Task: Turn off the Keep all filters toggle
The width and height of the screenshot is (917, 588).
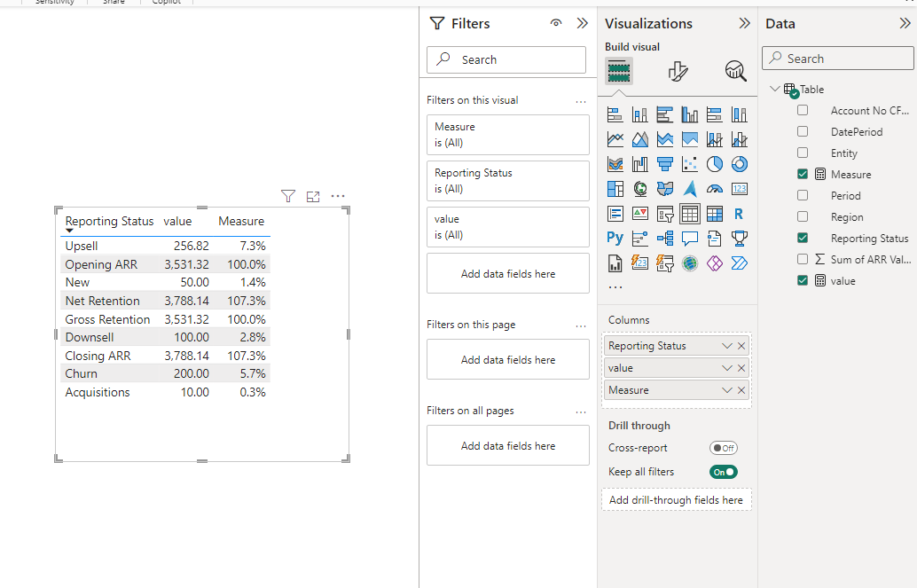Action: (x=724, y=472)
